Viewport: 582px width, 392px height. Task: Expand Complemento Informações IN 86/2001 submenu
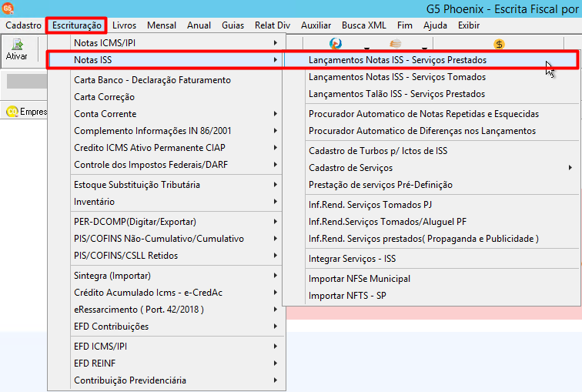tap(166, 131)
